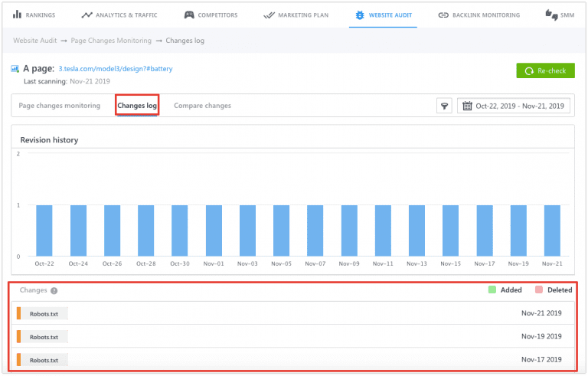Expand the Robots.txt change from Nov-19 2019
588x376 pixels.
click(x=292, y=336)
